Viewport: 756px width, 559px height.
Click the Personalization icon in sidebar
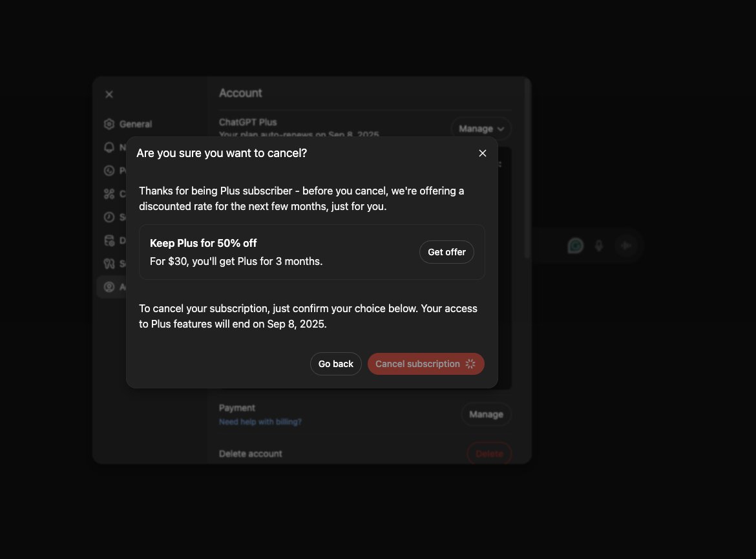(109, 170)
